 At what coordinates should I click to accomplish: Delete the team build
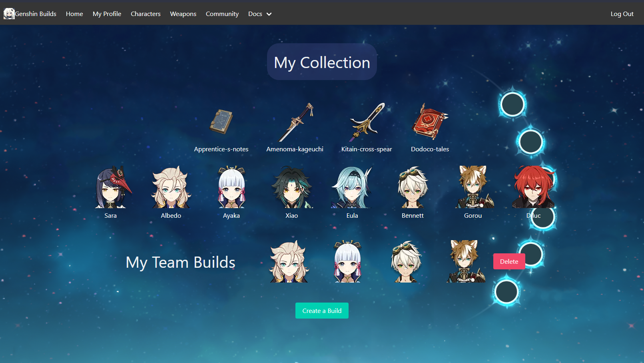pos(509,261)
